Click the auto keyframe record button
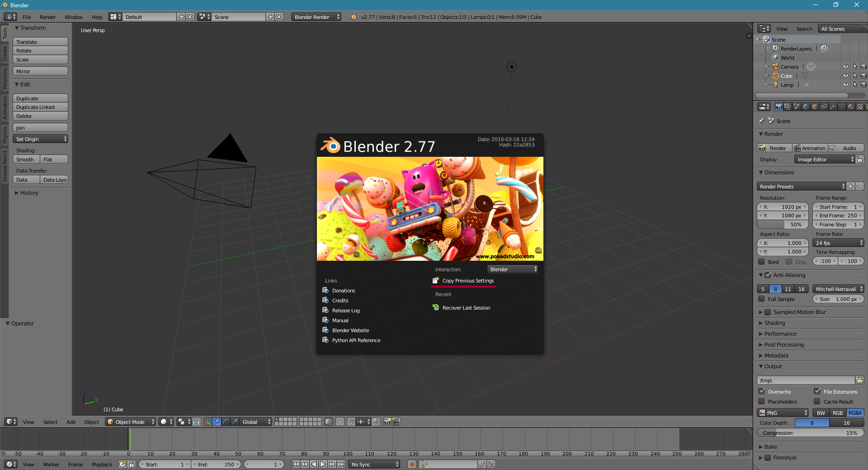The height and width of the screenshot is (470, 868). point(412,464)
